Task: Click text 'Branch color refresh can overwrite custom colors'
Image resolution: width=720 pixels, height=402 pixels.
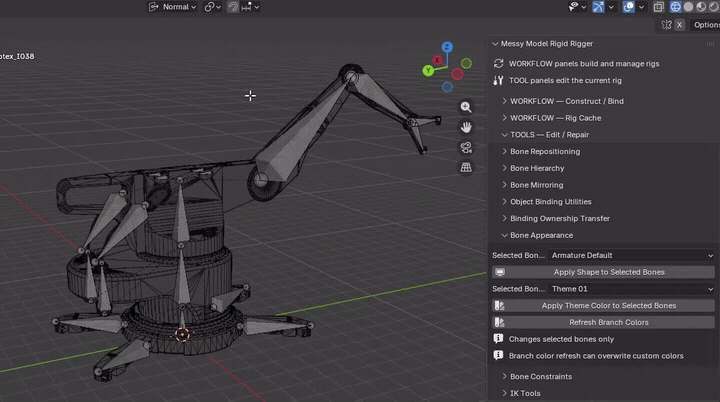Action: 596,356
